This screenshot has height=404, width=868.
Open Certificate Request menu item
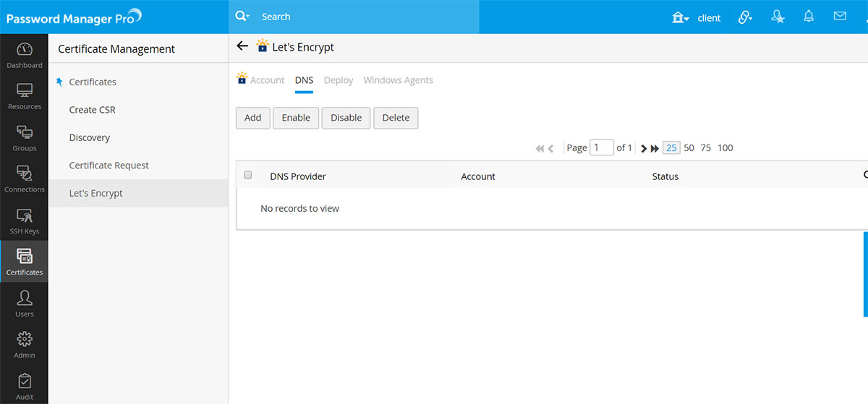[109, 166]
